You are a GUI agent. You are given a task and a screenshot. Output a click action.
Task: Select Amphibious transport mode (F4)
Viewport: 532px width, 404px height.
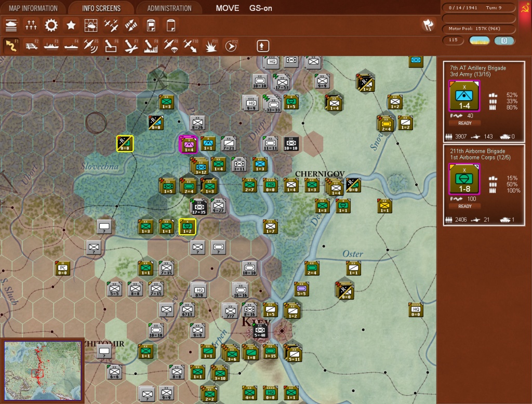[x=71, y=46]
